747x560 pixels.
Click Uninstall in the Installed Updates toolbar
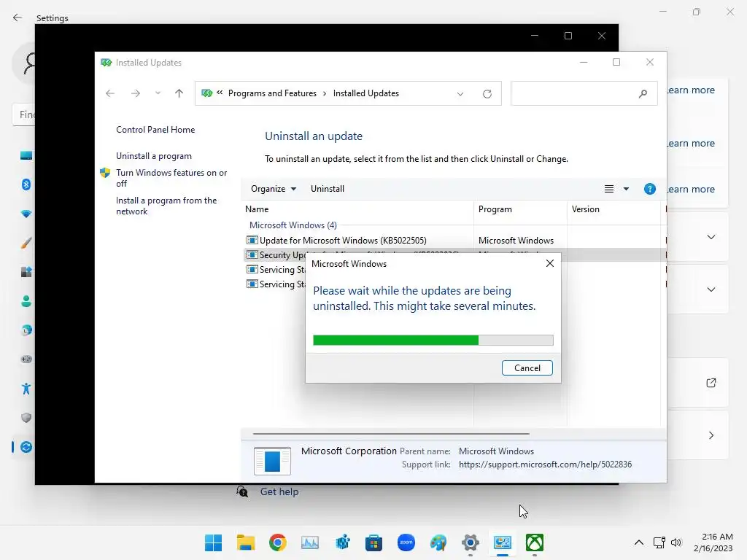328,189
